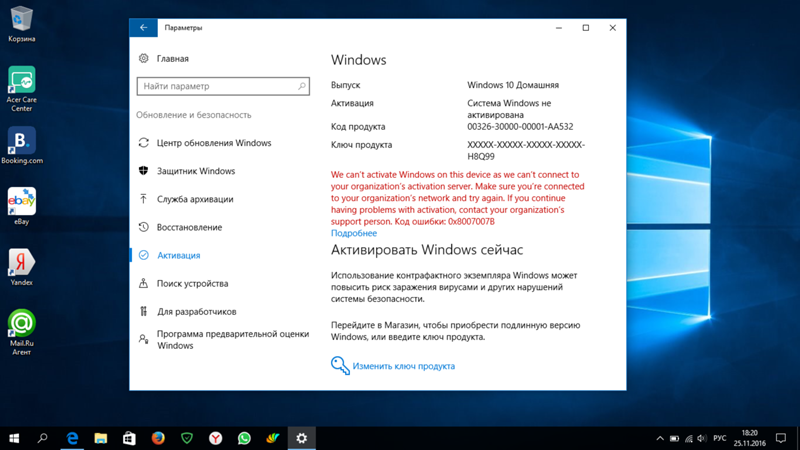The image size is (800, 450).
Task: Launch Firefox from the taskbar
Action: pyautogui.click(x=158, y=438)
